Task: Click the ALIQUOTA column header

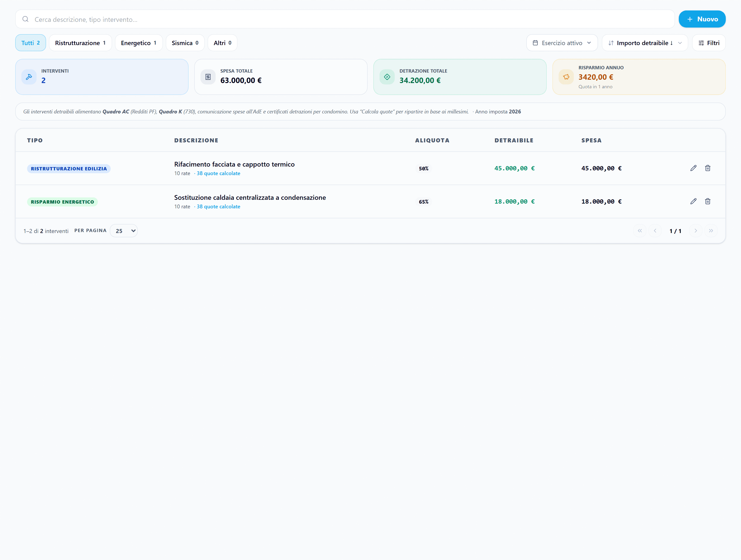Action: (x=432, y=140)
